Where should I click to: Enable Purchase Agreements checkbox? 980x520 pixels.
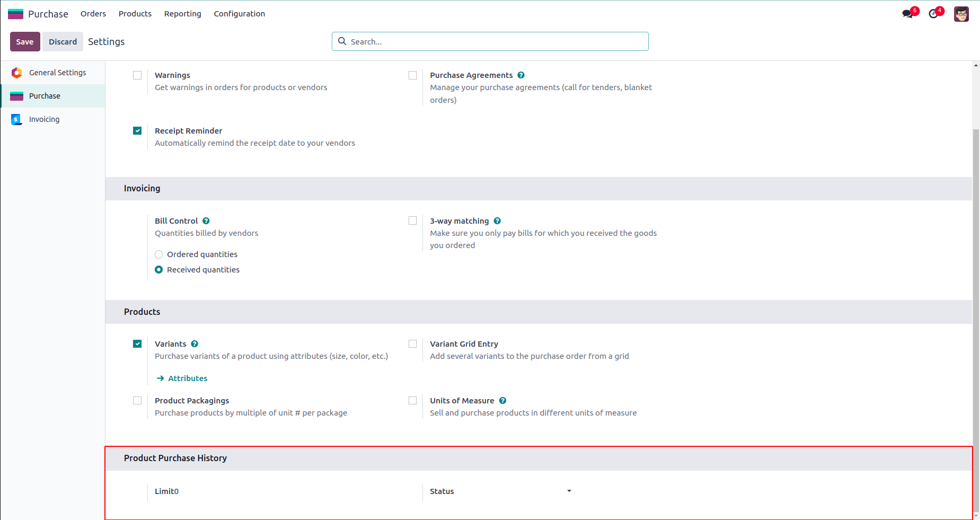point(412,75)
